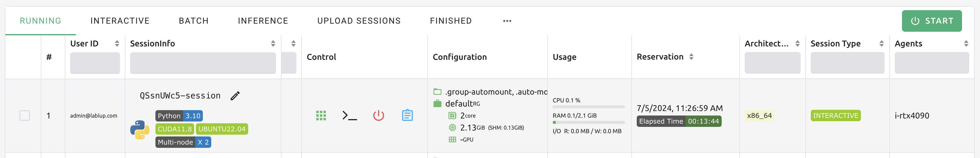Focus the SessionInfo filter input
Viewport: 980px width, 158px height.
tap(203, 63)
